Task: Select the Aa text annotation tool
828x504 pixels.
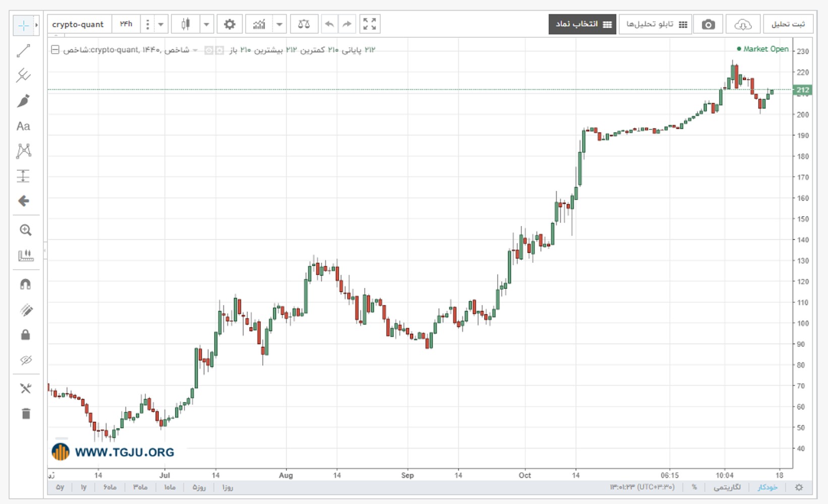Action: 24,126
